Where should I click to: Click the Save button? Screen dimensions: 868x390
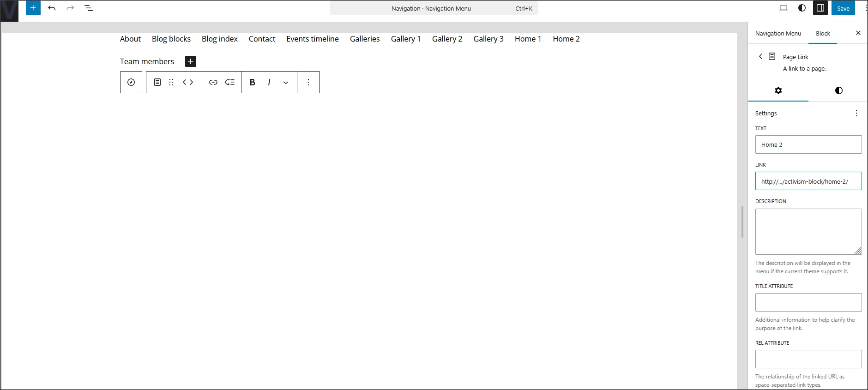pos(843,8)
